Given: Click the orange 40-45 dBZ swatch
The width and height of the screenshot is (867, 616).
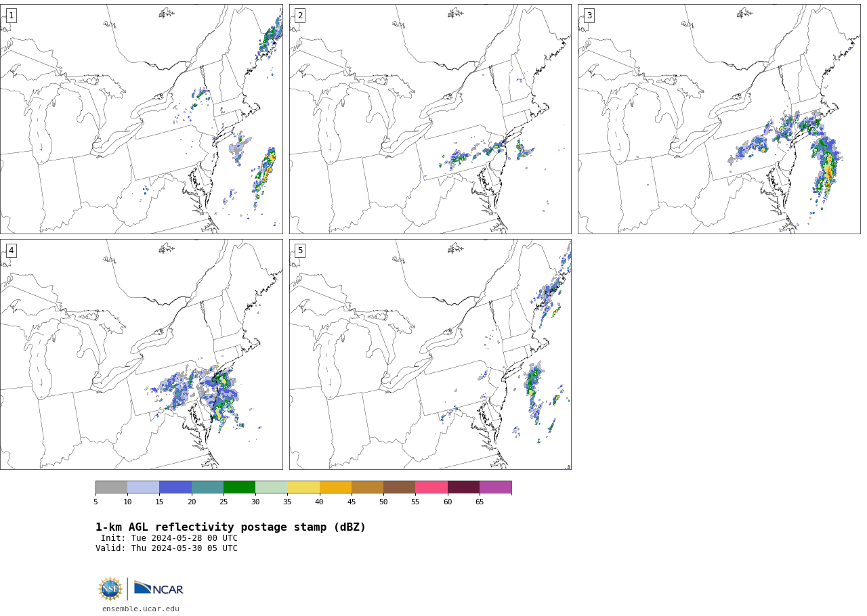Looking at the screenshot, I should (x=335, y=487).
